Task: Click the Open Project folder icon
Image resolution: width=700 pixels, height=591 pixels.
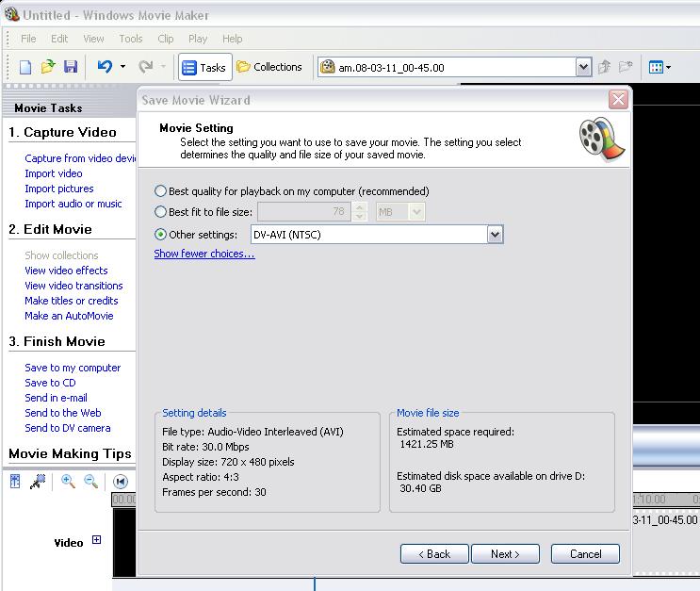Action: [48, 67]
